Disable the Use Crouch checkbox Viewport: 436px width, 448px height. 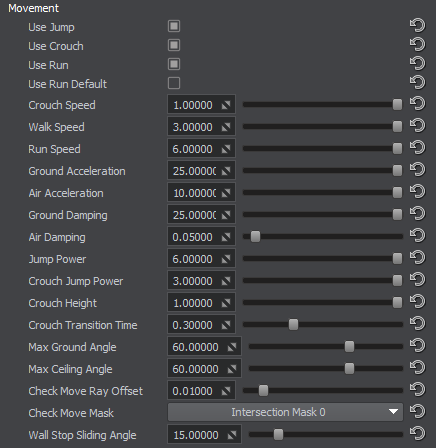point(174,45)
